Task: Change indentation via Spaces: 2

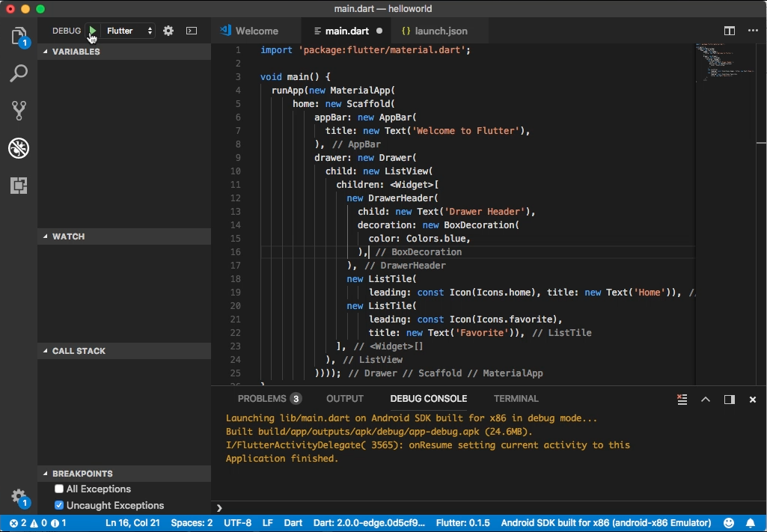Action: click(192, 523)
